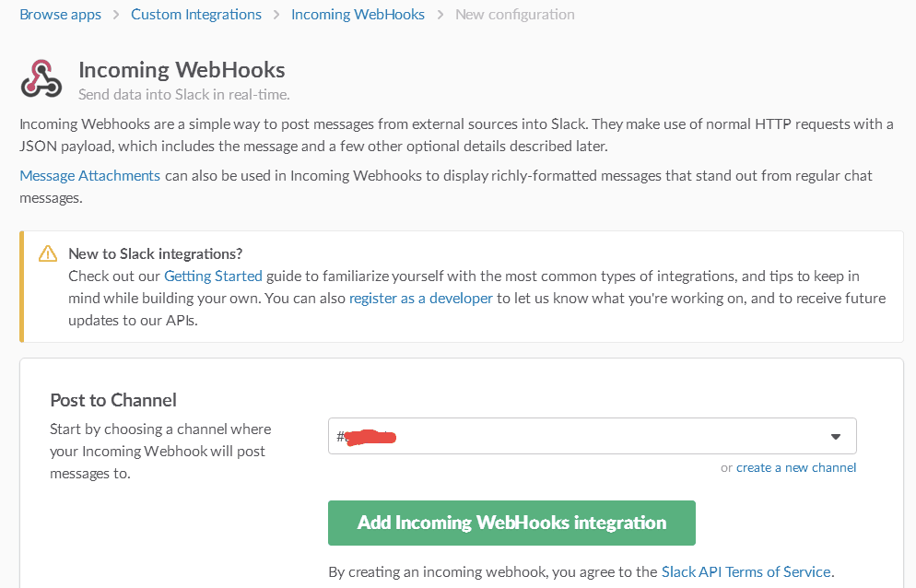Click the redacted channel name in selector
Viewport: 916px width, 588px height.
(370, 437)
